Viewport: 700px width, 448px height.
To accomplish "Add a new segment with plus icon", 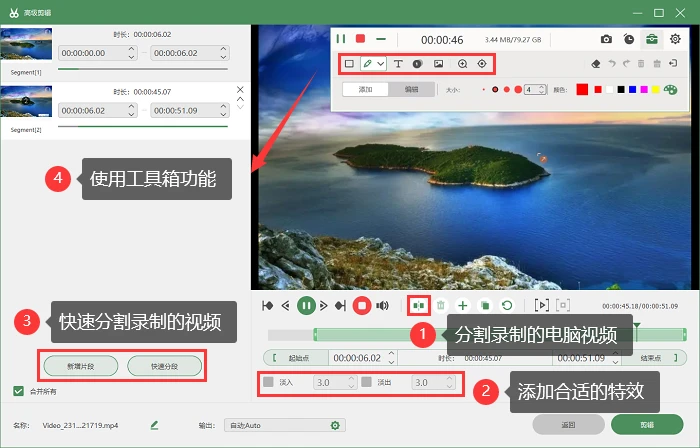I will point(462,306).
